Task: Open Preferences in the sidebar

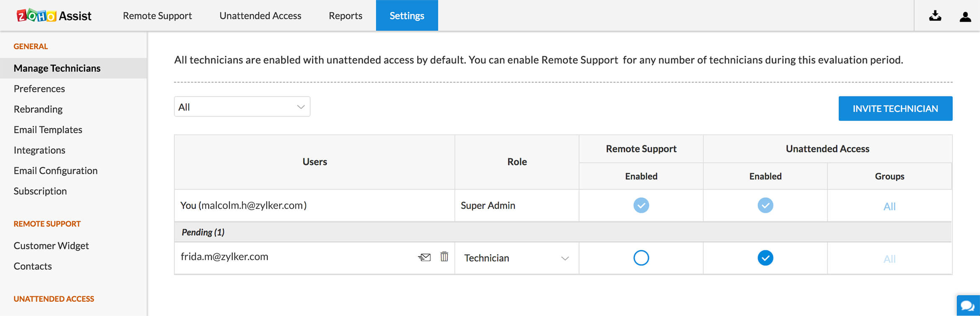Action: pos(39,89)
